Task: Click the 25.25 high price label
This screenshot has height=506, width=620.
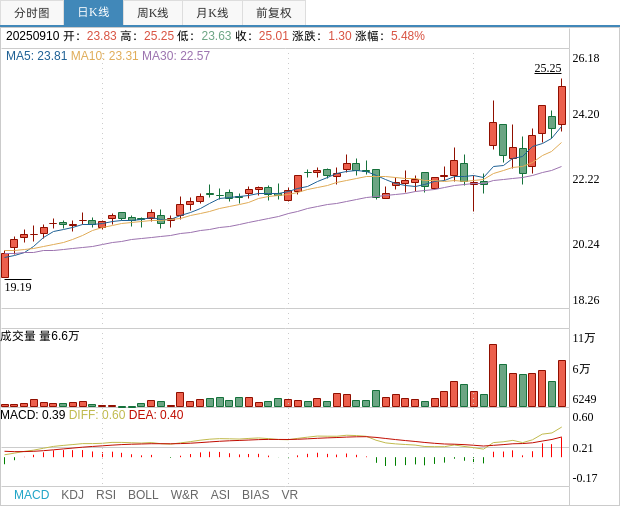Action: (548, 68)
